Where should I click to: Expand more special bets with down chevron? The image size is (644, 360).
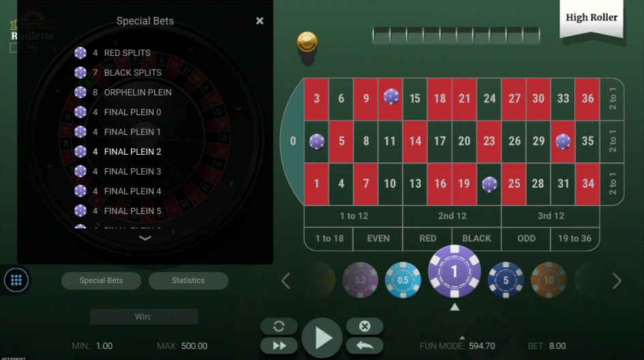(145, 238)
